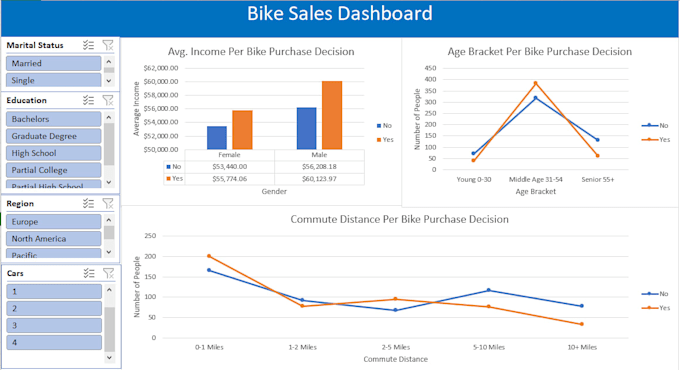Image resolution: width=680 pixels, height=370 pixels.
Task: Click the Female No blue bar
Action: point(217,138)
